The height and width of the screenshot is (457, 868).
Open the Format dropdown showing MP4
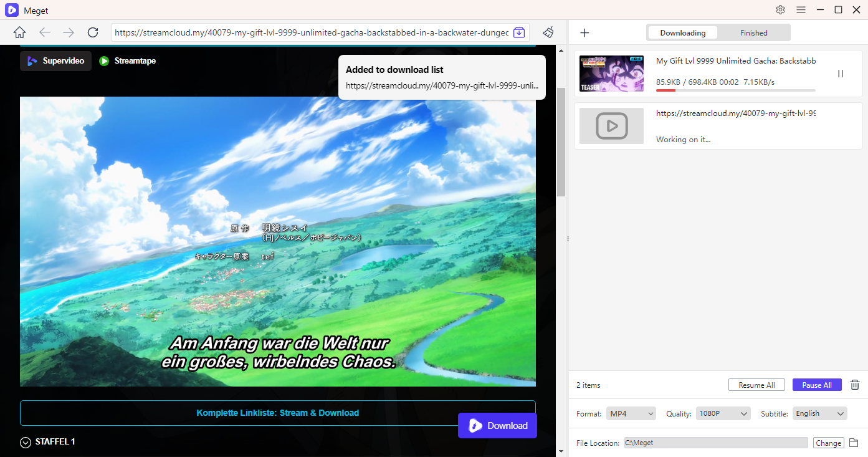point(631,413)
